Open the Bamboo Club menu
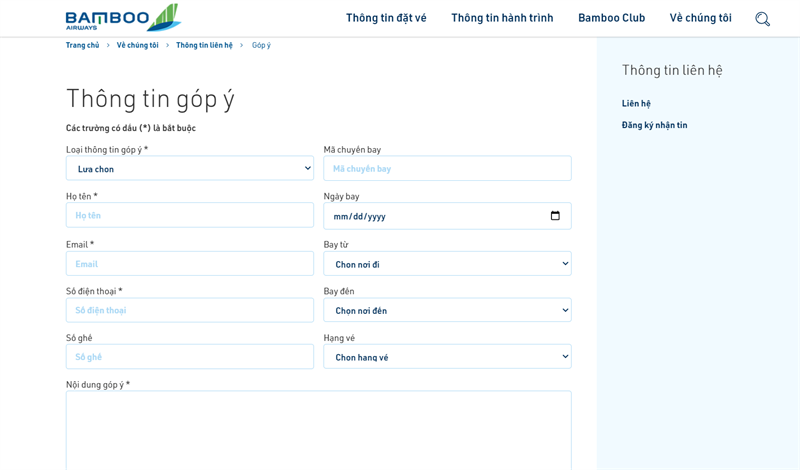The image size is (800, 470). (611, 18)
